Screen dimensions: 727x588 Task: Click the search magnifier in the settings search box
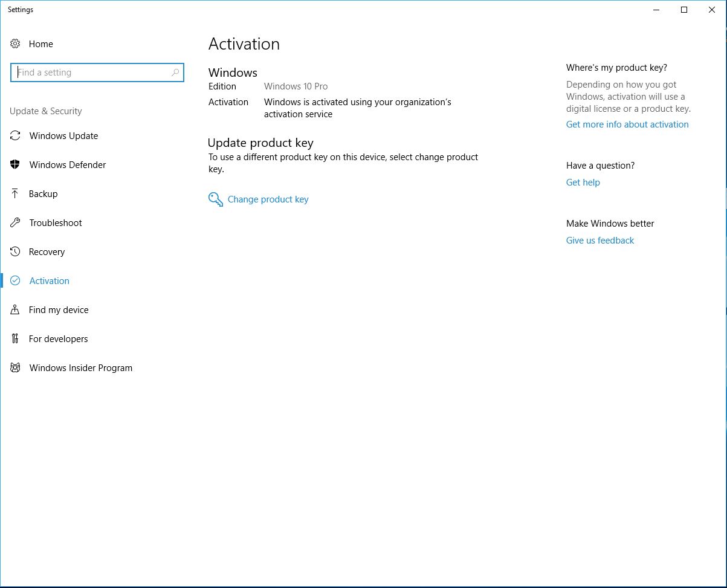(175, 72)
